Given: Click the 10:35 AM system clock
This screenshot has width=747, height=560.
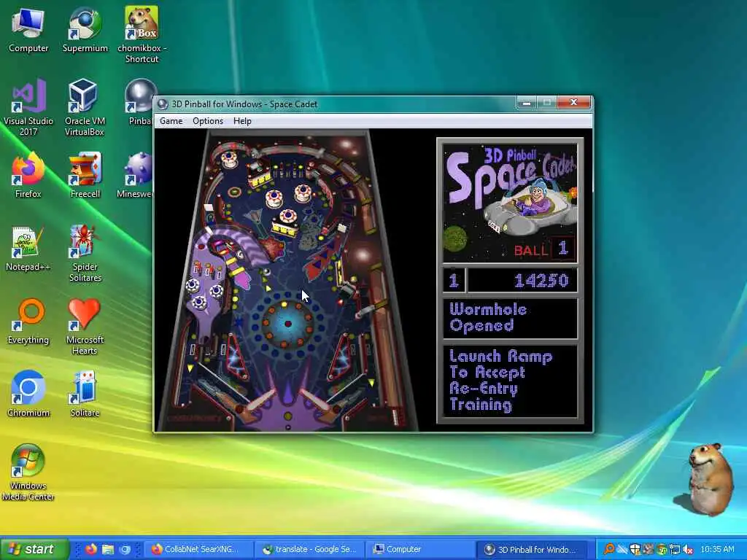Looking at the screenshot, I should [717, 549].
